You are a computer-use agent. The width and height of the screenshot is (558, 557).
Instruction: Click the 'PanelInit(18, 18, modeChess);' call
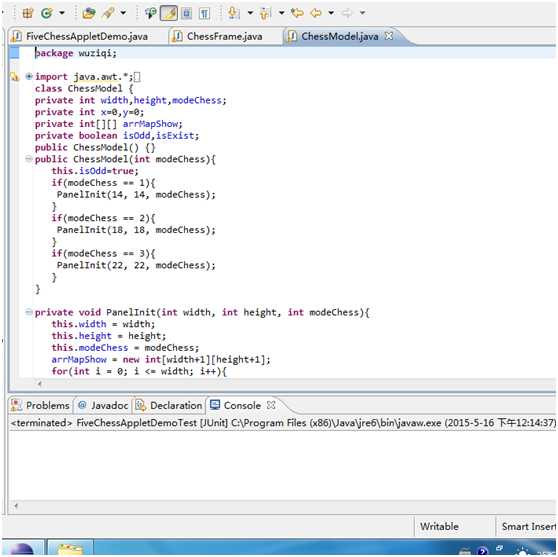(x=136, y=230)
